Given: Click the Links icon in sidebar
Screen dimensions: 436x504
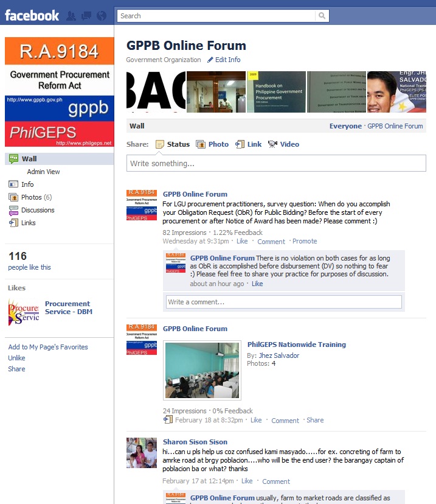Looking at the screenshot, I should pyautogui.click(x=13, y=223).
